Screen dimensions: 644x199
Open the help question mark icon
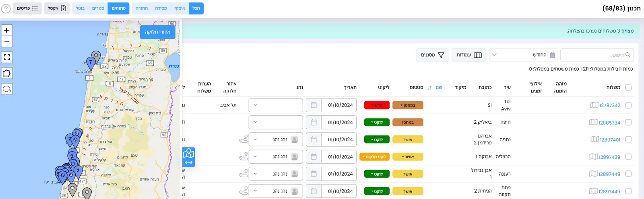coord(6,8)
